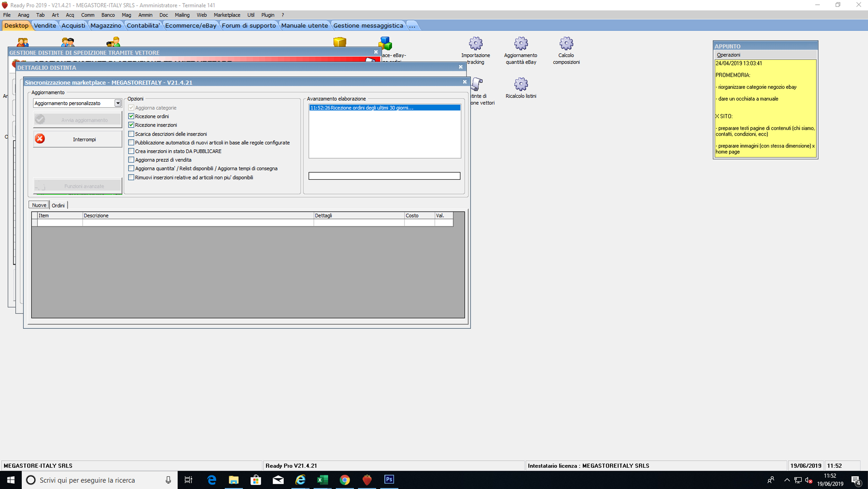Image resolution: width=868 pixels, height=489 pixels.
Task: Switch to Contabilita' tab
Action: tap(143, 26)
